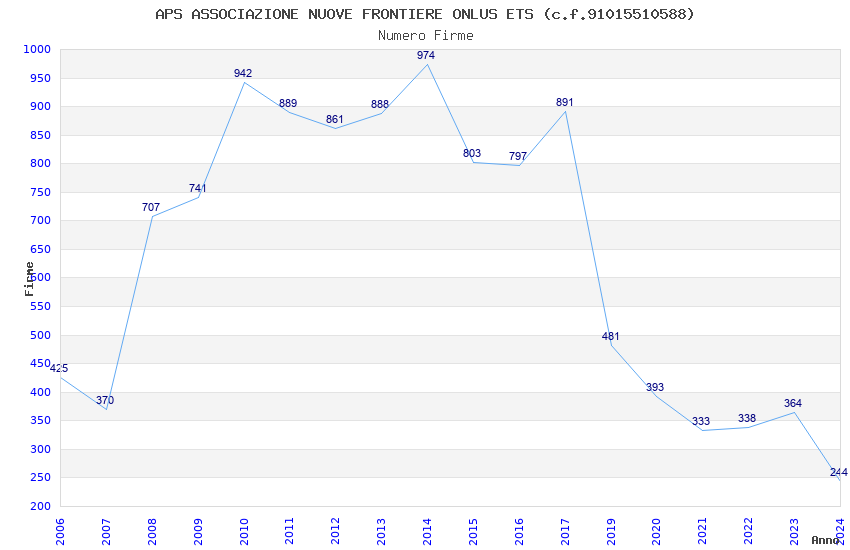Click the data label 425
This screenshot has height=550, width=850.
click(59, 368)
